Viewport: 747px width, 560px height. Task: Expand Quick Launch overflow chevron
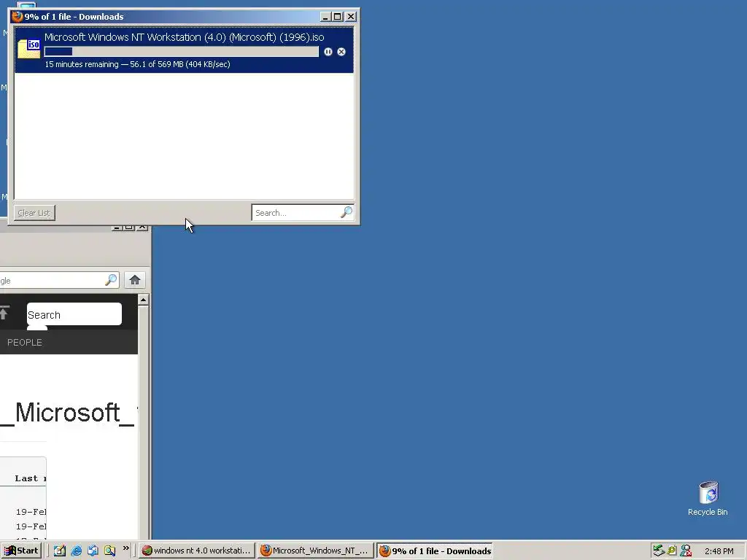[x=125, y=548]
